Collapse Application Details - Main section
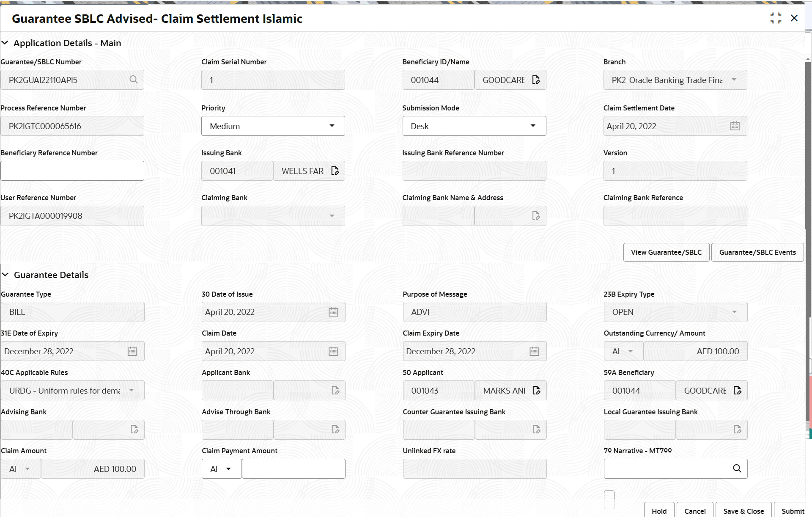Viewport: 812px width, 518px height. click(x=5, y=43)
